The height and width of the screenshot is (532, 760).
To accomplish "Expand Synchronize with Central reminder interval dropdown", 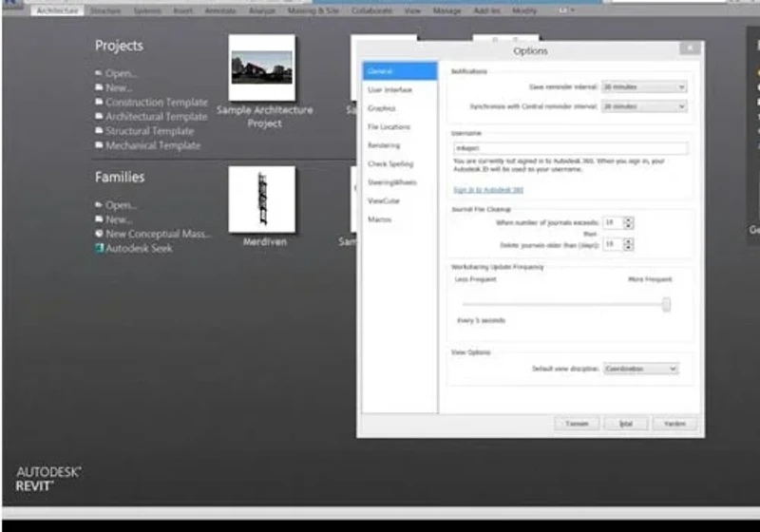I will click(x=644, y=106).
